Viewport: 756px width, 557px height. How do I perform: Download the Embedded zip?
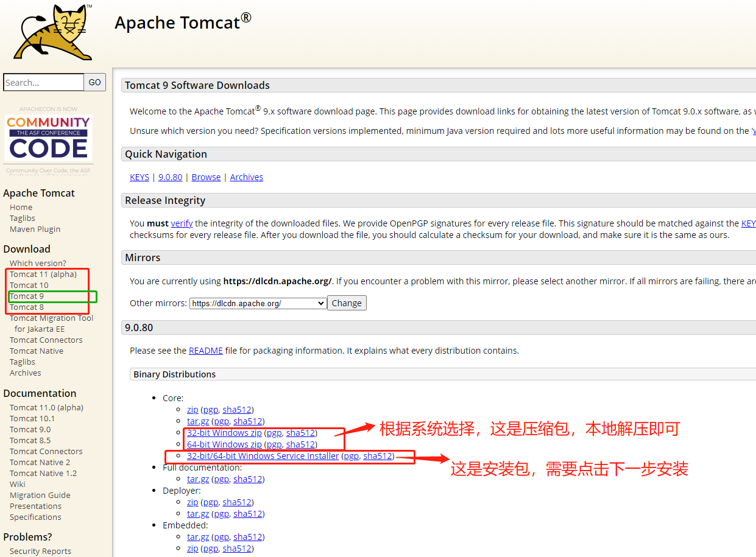(193, 548)
